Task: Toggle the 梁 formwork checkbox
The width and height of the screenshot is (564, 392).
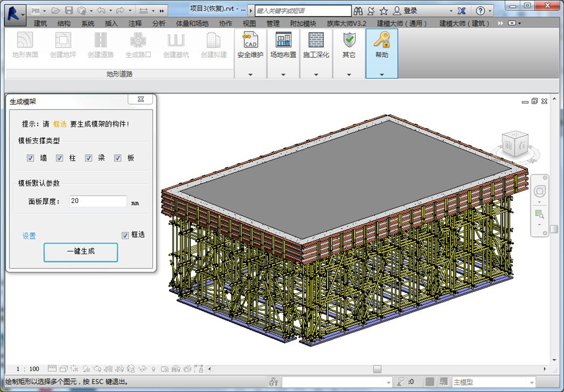Action: (x=89, y=158)
